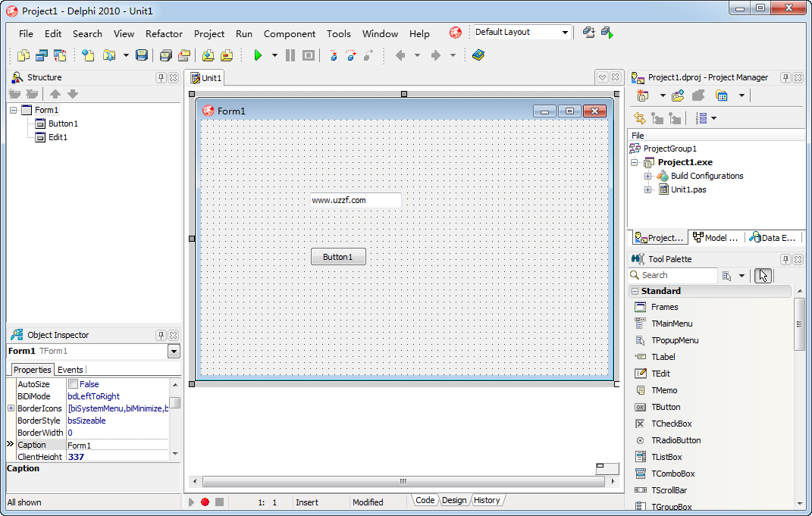Viewport: 812px width, 516px height.
Task: Pin the Structure panel
Action: point(161,77)
